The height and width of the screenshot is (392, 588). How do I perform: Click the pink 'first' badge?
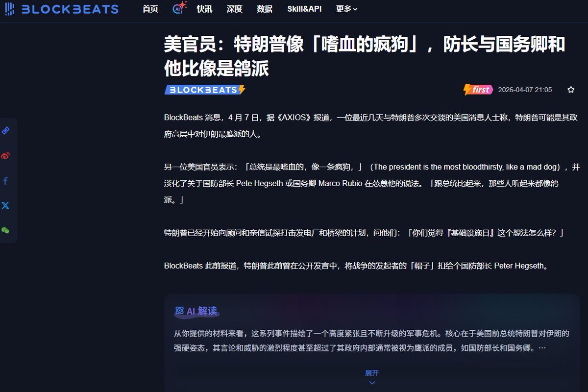click(x=478, y=90)
